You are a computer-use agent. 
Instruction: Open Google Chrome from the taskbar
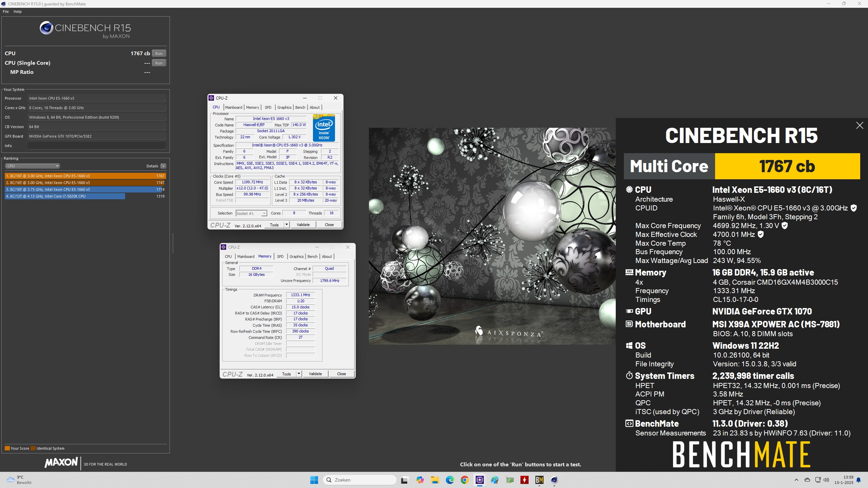click(x=465, y=480)
